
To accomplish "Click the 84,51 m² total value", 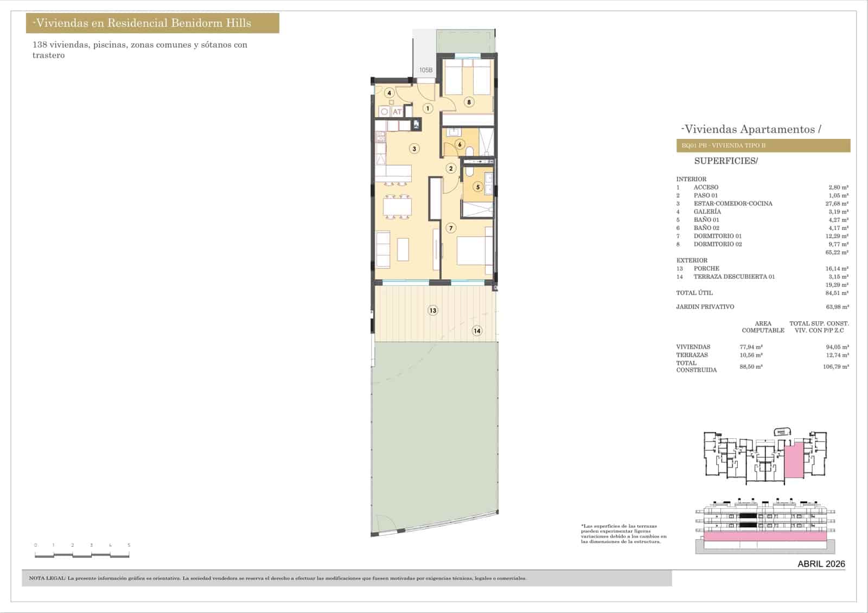I will click(x=837, y=293).
